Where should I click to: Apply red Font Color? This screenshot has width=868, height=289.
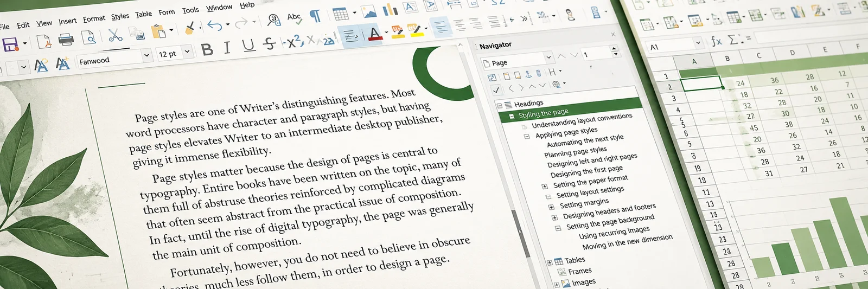(x=375, y=34)
